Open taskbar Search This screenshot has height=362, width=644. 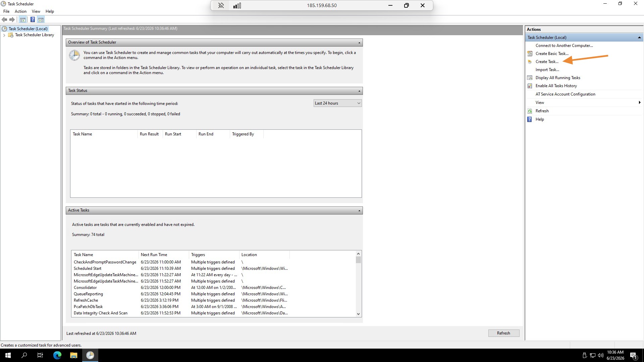point(24,355)
